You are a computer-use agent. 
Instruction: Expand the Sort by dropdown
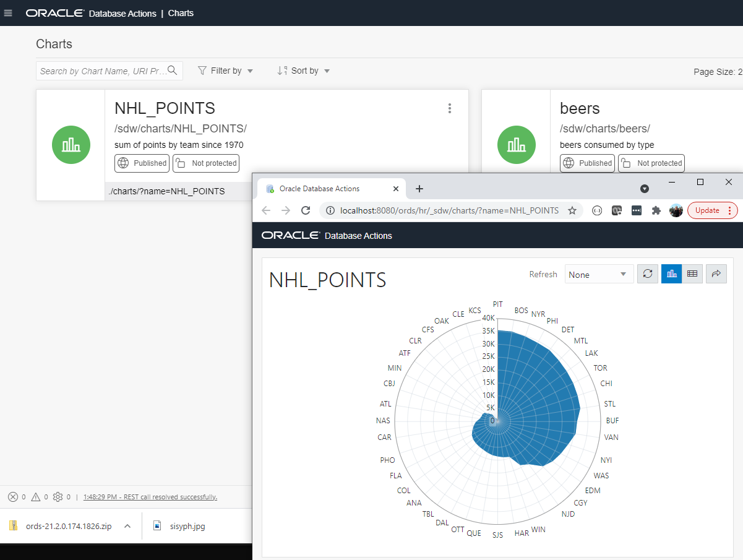coord(304,71)
